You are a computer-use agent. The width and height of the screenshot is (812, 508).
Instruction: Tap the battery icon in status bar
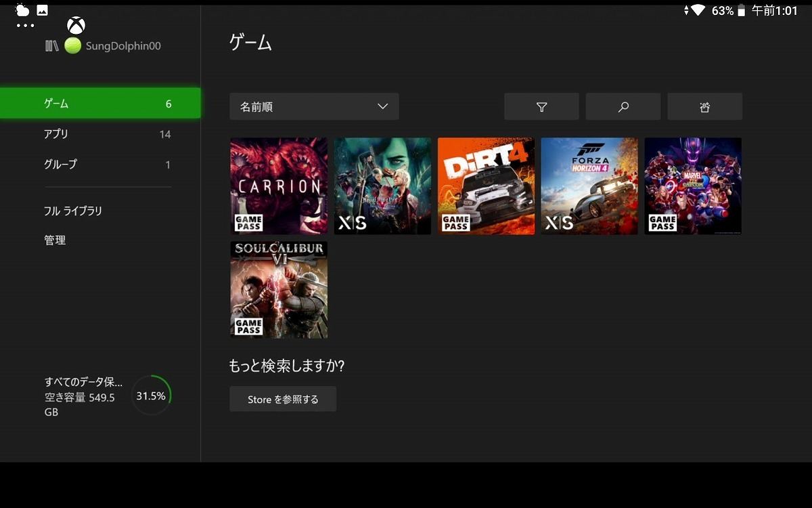coord(742,10)
